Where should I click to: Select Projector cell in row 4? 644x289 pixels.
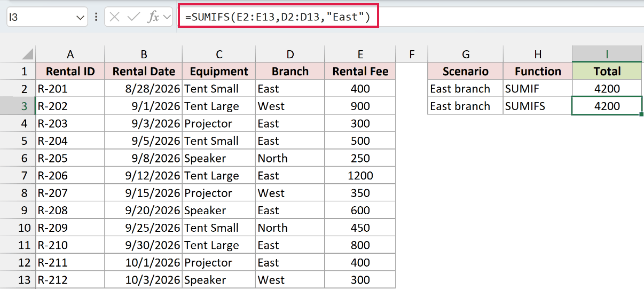[219, 123]
